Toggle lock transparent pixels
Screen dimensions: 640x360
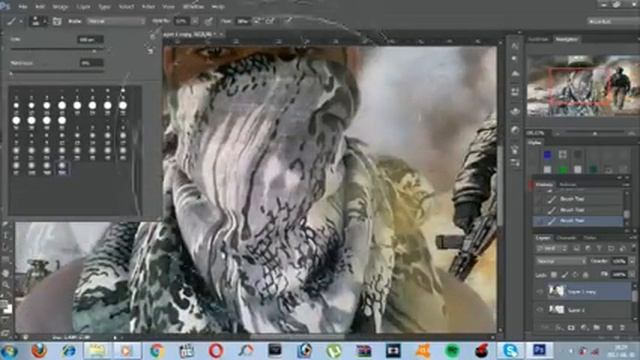(x=554, y=275)
